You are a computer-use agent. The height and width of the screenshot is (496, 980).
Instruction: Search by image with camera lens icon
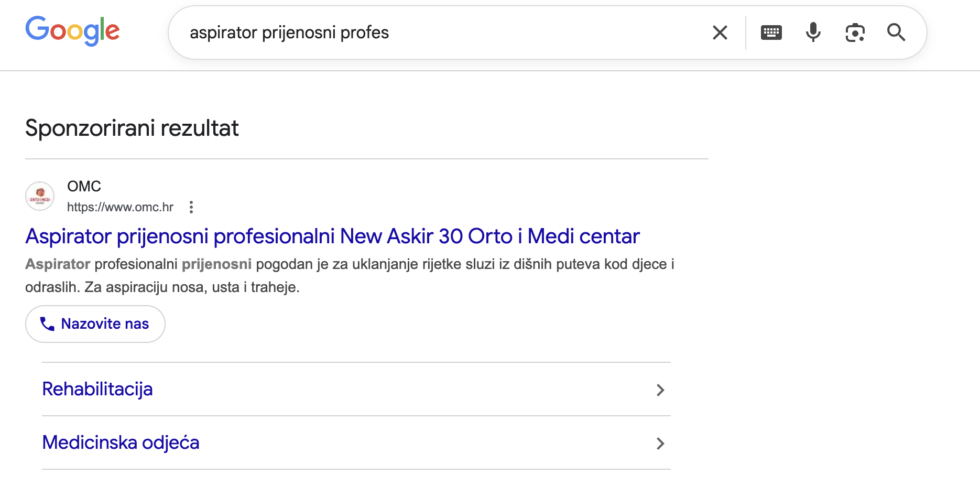855,33
